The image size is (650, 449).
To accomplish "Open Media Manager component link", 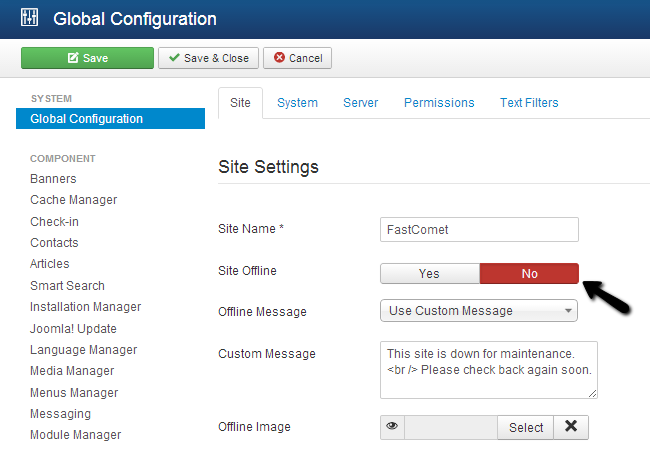I will coord(74,371).
